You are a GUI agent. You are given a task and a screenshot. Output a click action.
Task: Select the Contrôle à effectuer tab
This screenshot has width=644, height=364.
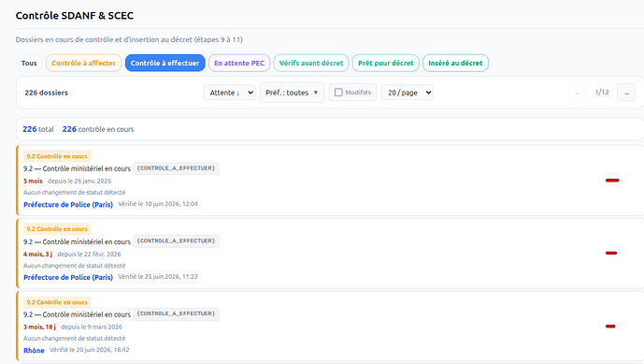pyautogui.click(x=165, y=63)
